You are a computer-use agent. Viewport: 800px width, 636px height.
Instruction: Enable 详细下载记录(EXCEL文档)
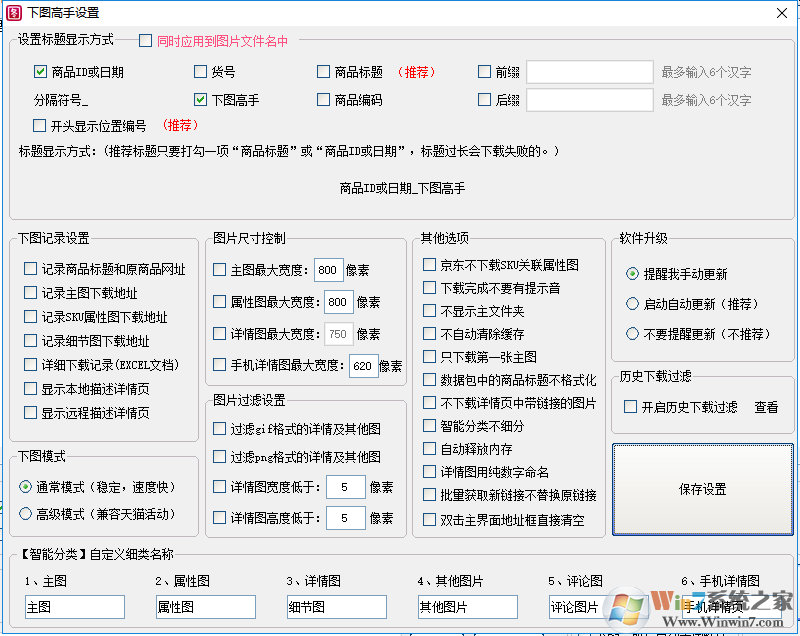[x=29, y=364]
